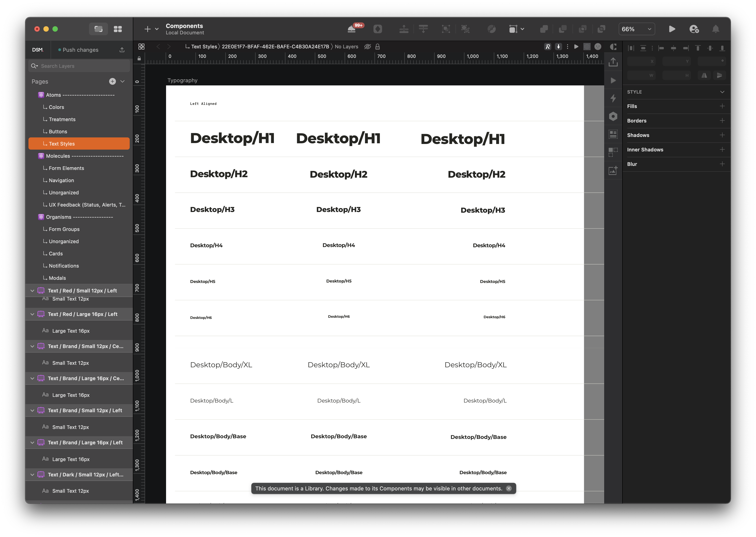This screenshot has height=537, width=756.
Task: Click the lightning bolt plugin icon
Action: pyautogui.click(x=613, y=98)
